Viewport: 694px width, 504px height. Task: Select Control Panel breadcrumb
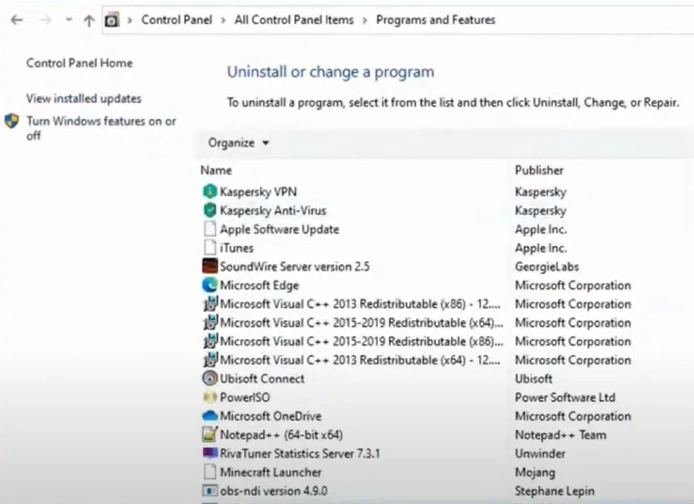click(x=177, y=20)
